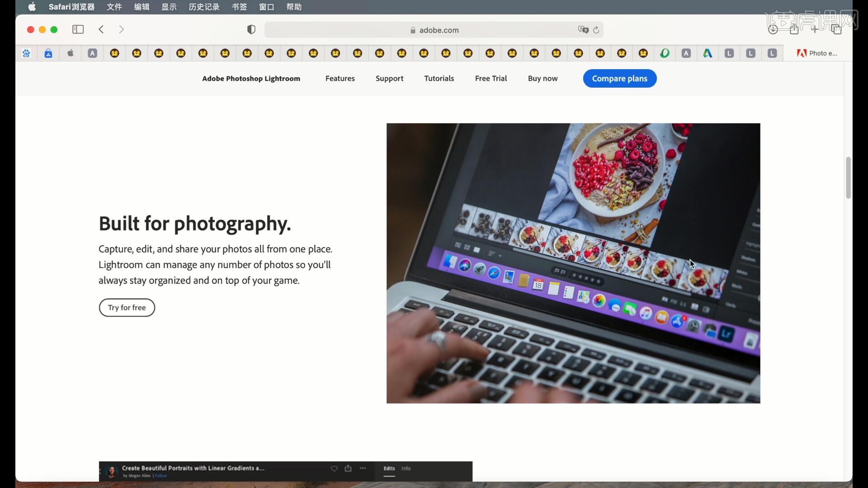The width and height of the screenshot is (868, 488).
Task: Open the 书签 menu
Action: pyautogui.click(x=239, y=7)
